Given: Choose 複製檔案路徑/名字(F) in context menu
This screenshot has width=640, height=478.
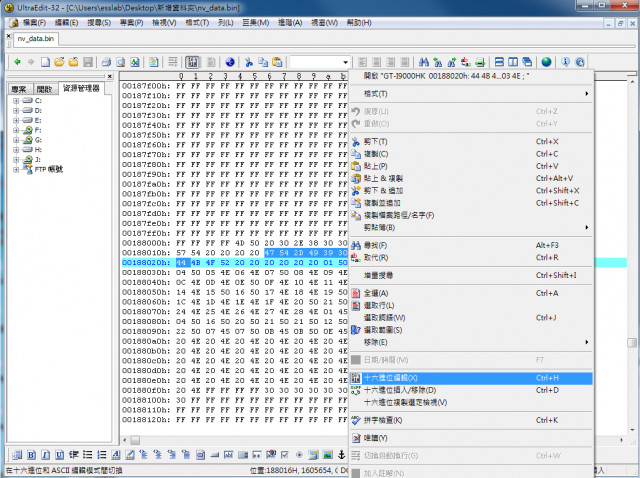Looking at the screenshot, I should click(x=471, y=215).
